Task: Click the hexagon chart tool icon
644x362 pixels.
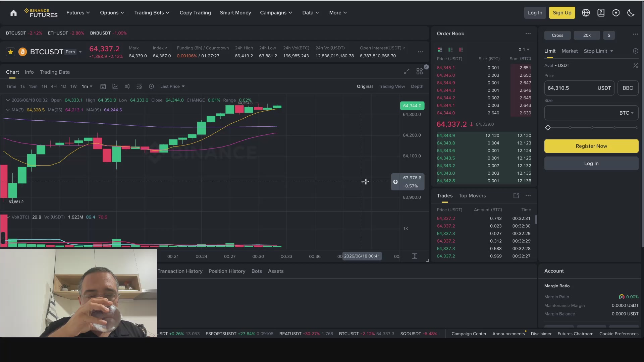Action: 151,86
